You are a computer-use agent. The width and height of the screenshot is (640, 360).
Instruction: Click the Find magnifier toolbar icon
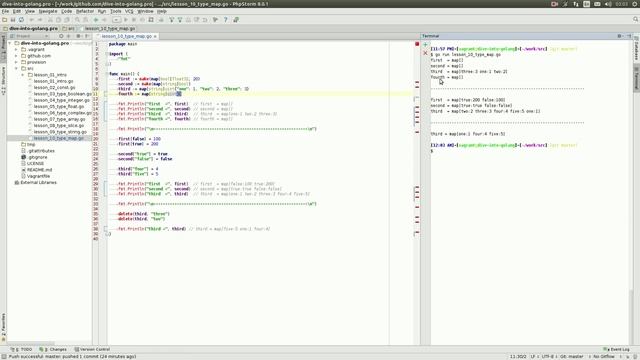[77, 20]
